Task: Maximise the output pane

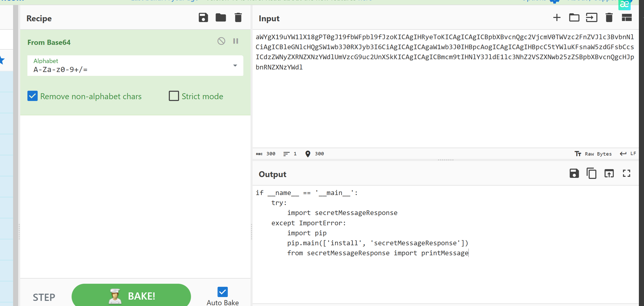Action: coord(627,174)
